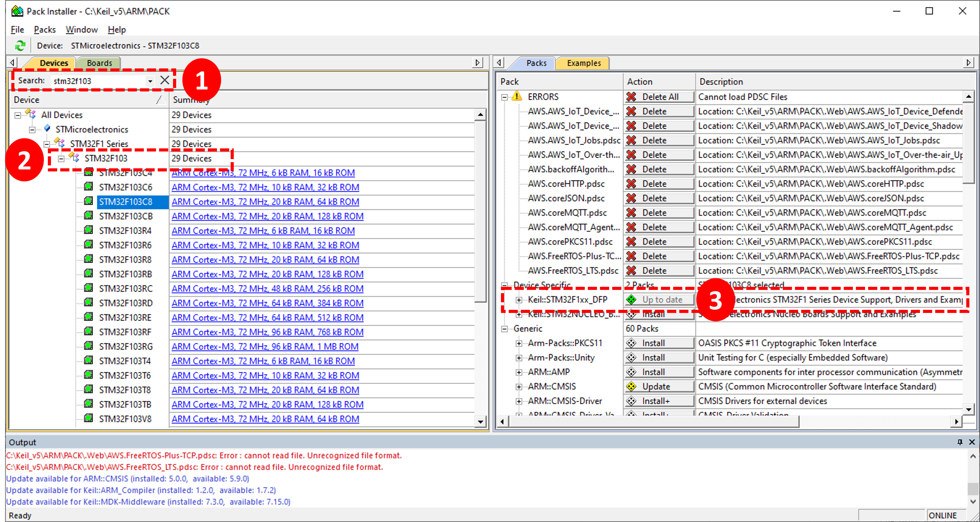This screenshot has width=980, height=522.
Task: Click the warning icon next to ERRORS
Action: 517,96
